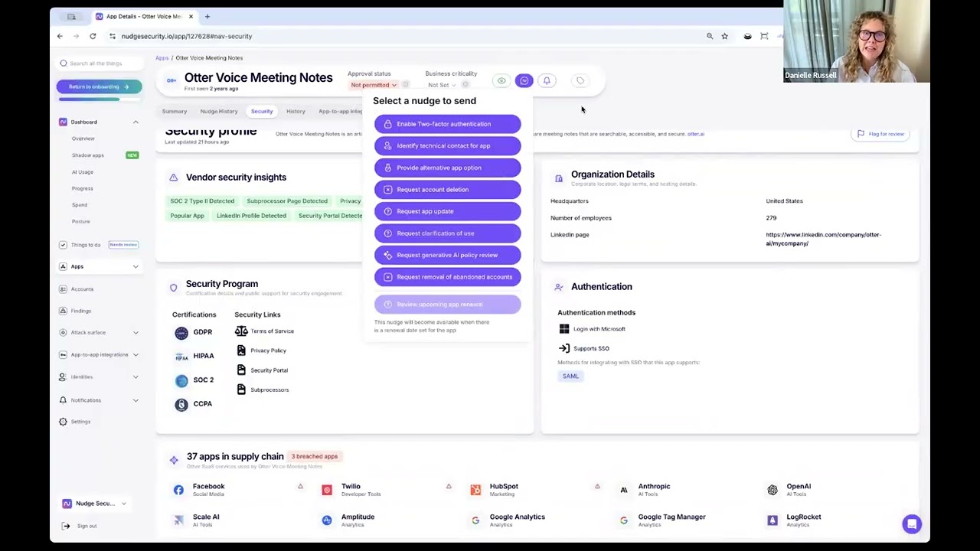980x551 pixels.
Task: Click Flag for review button
Action: (x=880, y=134)
